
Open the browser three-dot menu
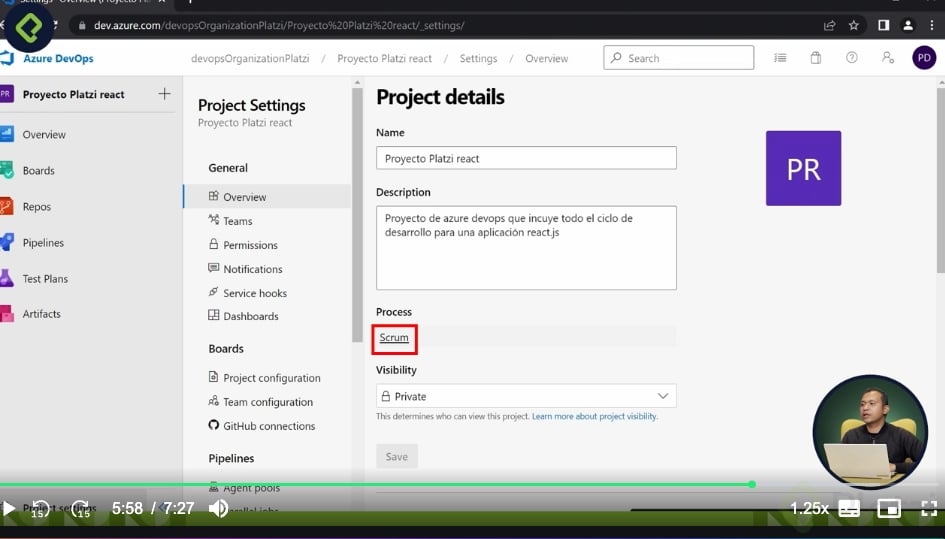tap(932, 25)
